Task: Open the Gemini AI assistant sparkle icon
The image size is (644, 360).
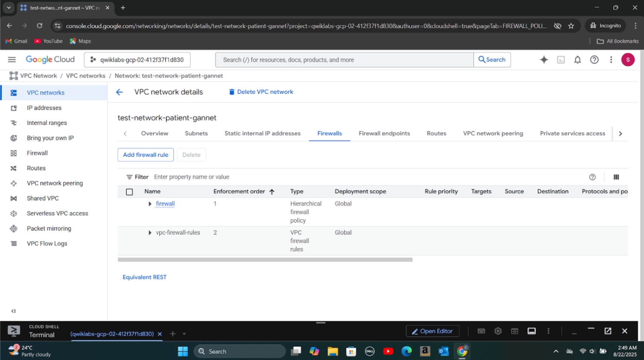Action: click(x=544, y=60)
